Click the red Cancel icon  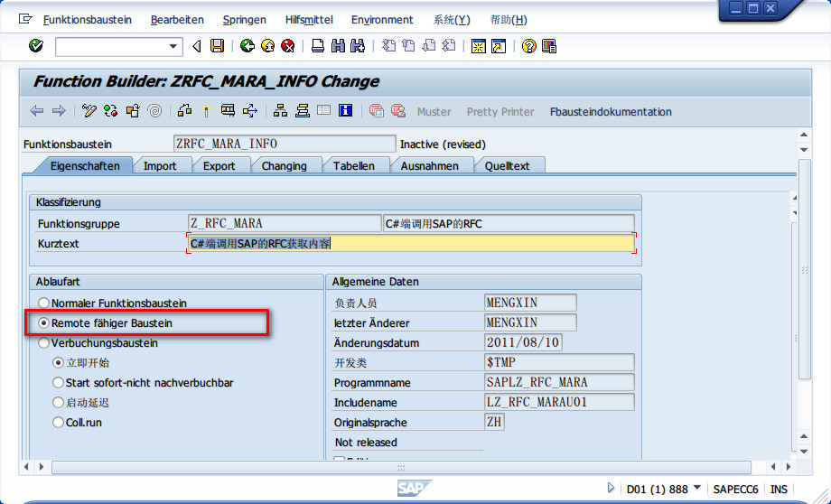[x=288, y=46]
